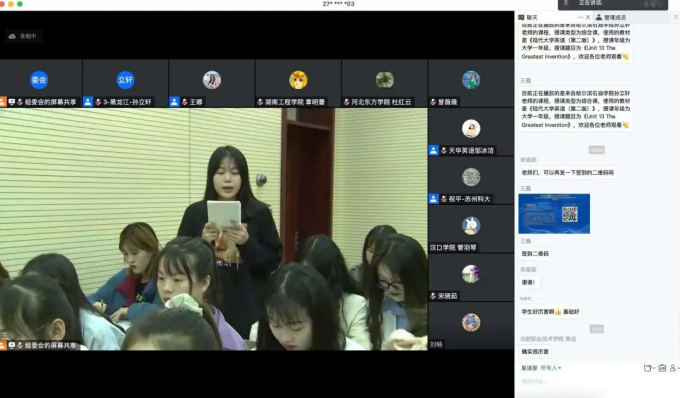
Task: Switch to the 管理成员 members tab
Action: (x=611, y=17)
